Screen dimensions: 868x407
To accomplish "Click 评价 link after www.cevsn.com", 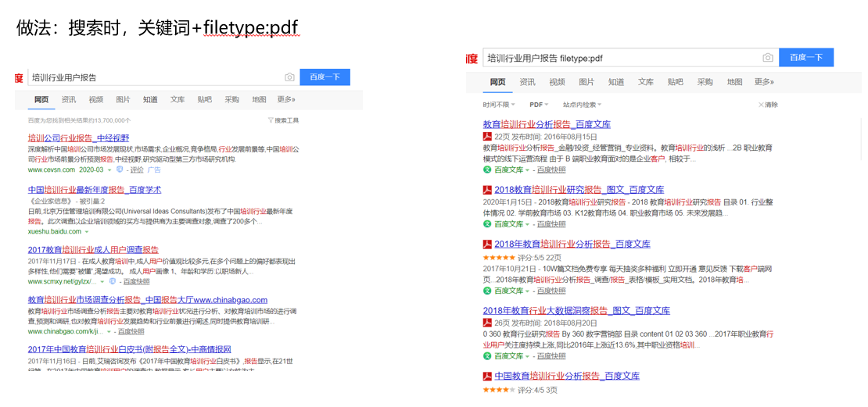I will (x=137, y=170).
